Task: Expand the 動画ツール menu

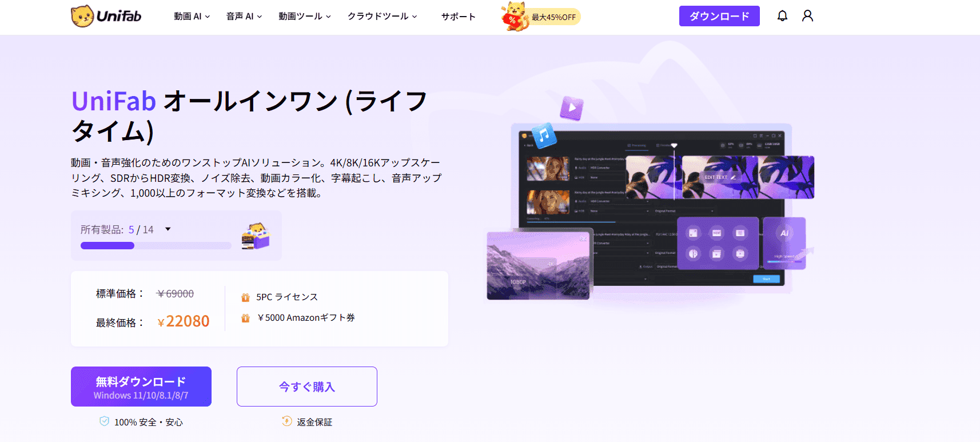Action: 305,17
